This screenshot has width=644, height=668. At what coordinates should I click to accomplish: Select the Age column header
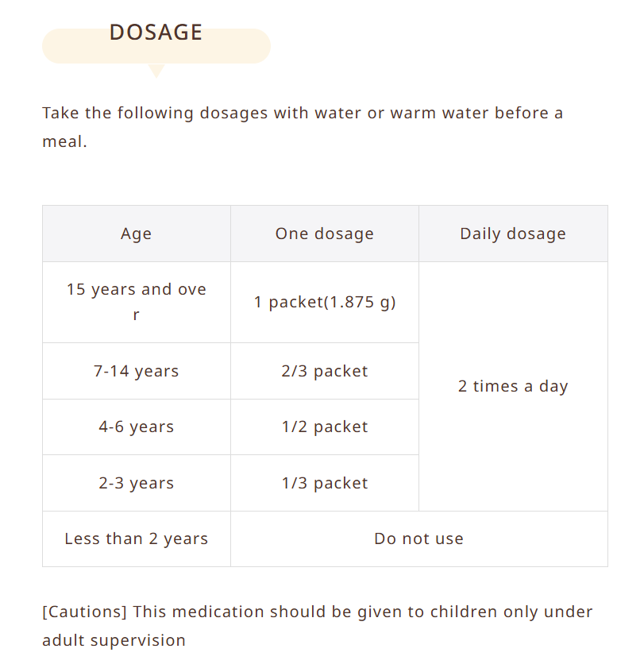tap(136, 234)
